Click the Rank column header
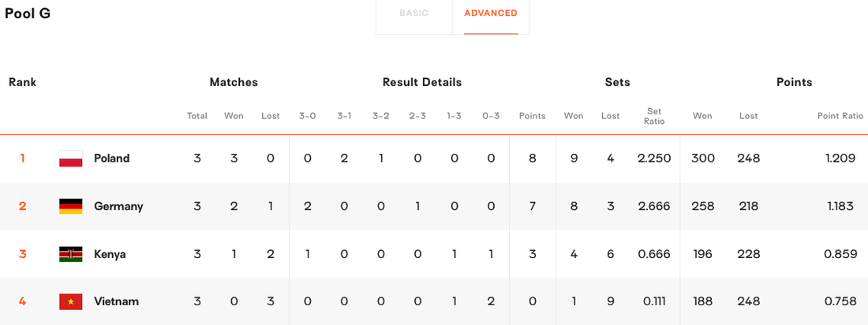Screen dimensions: 868x325 click(22, 82)
